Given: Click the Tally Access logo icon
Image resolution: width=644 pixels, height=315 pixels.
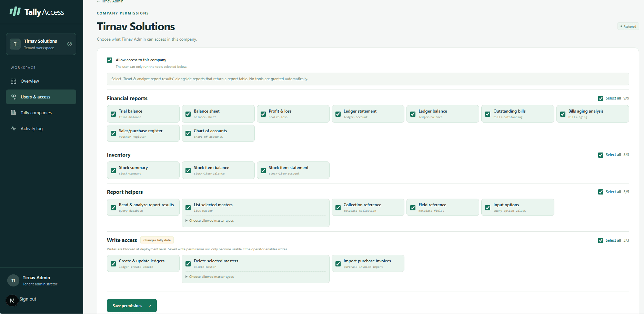Looking at the screenshot, I should pos(15,11).
